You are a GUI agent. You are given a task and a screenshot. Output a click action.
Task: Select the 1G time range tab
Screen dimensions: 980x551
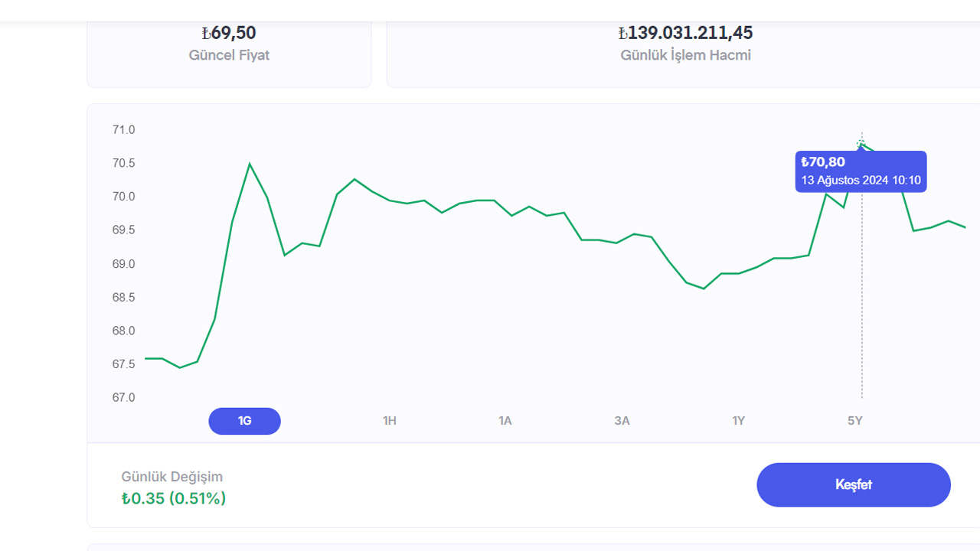pyautogui.click(x=244, y=421)
